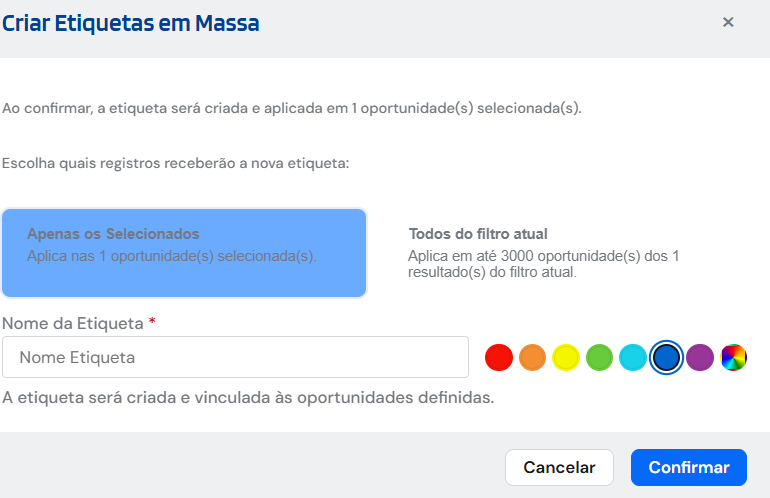
Task: Click the Cancelar button
Action: (559, 467)
